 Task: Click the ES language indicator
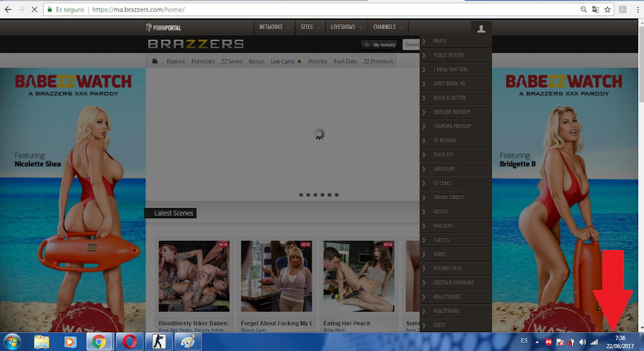coord(524,341)
